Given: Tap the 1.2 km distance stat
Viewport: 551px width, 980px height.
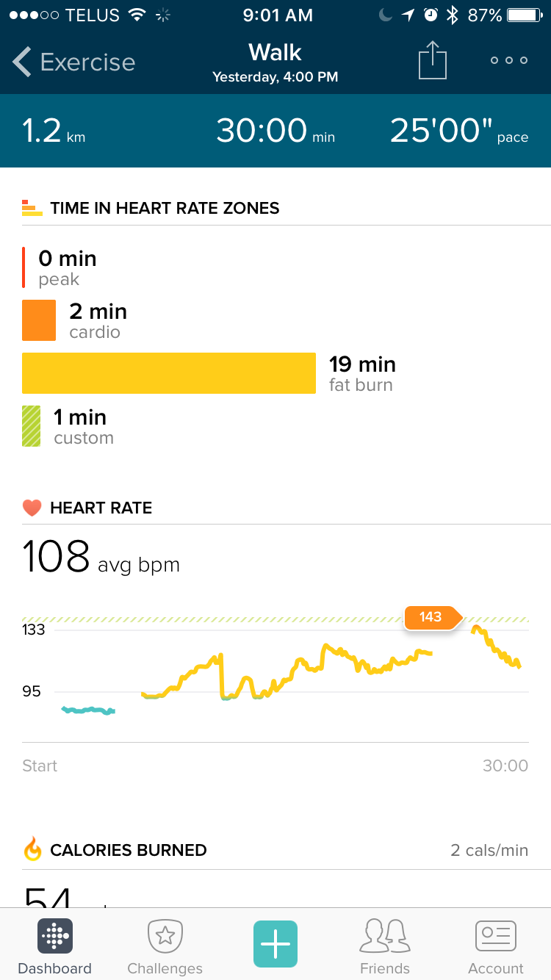Looking at the screenshot, I should tap(54, 131).
